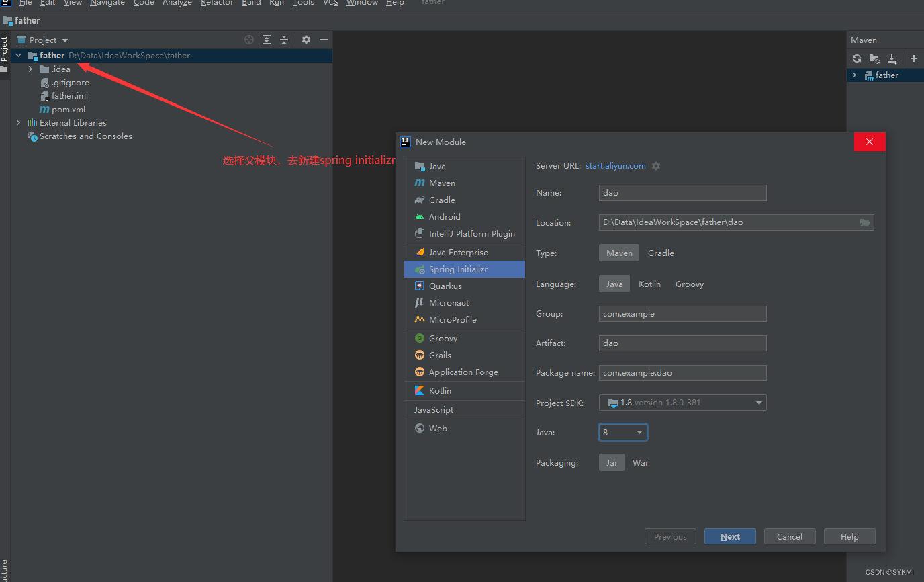The height and width of the screenshot is (582, 924).
Task: Choose Gradle as build Type
Action: (x=661, y=253)
